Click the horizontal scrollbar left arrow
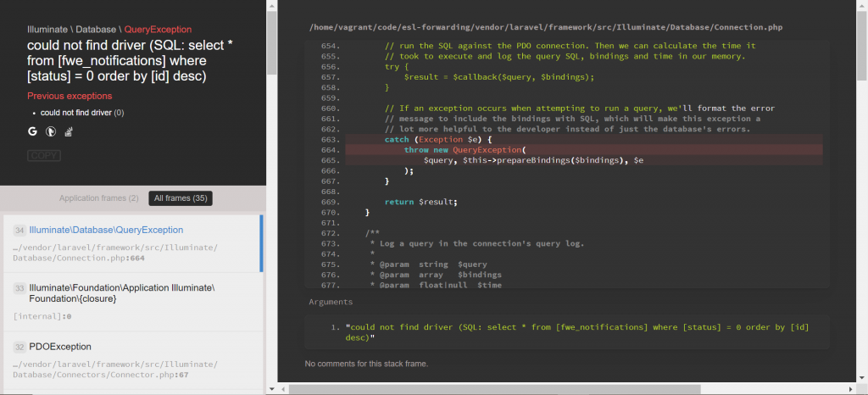Screen dimensions: 868x395 282,389
